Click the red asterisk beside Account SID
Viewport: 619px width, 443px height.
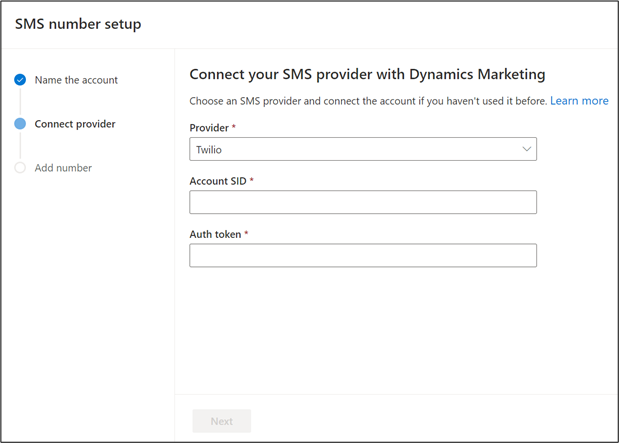coord(252,181)
